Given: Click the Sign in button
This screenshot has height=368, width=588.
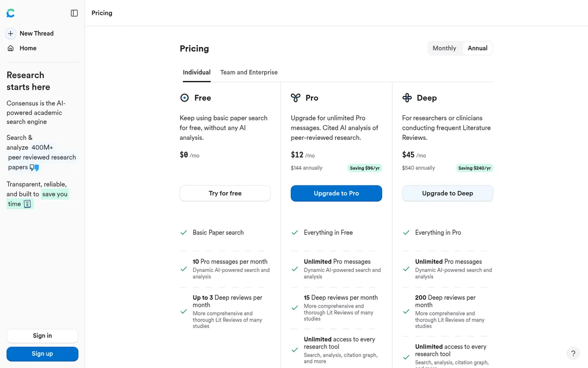Looking at the screenshot, I should pos(42,336).
